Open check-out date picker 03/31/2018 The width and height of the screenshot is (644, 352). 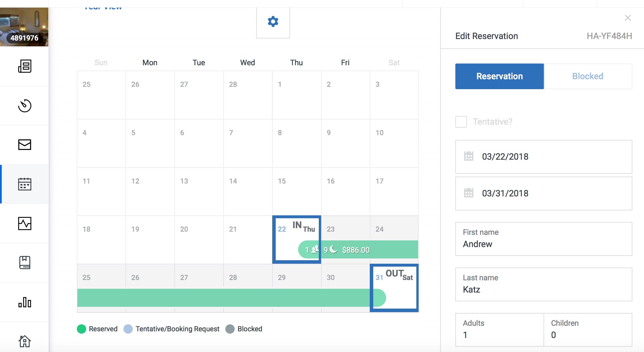point(544,193)
